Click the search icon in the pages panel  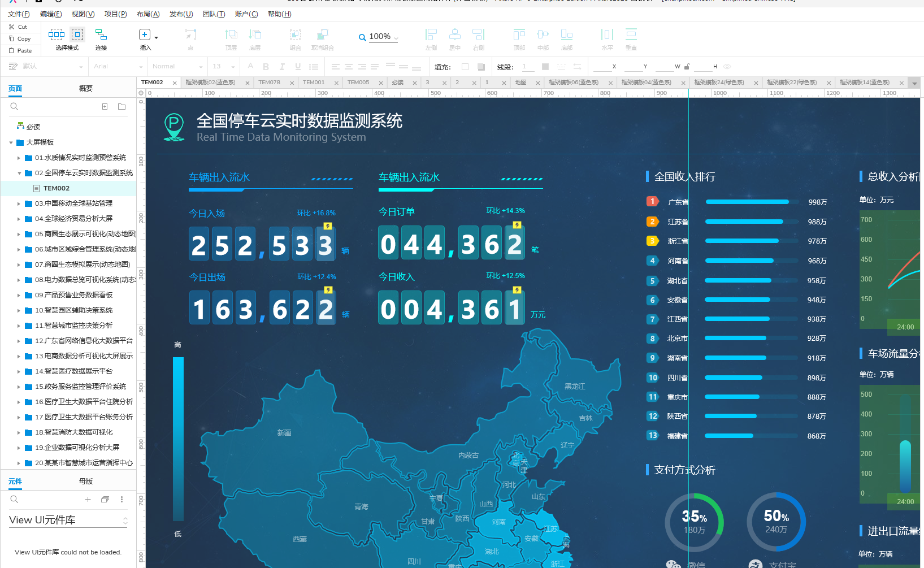pyautogui.click(x=15, y=106)
